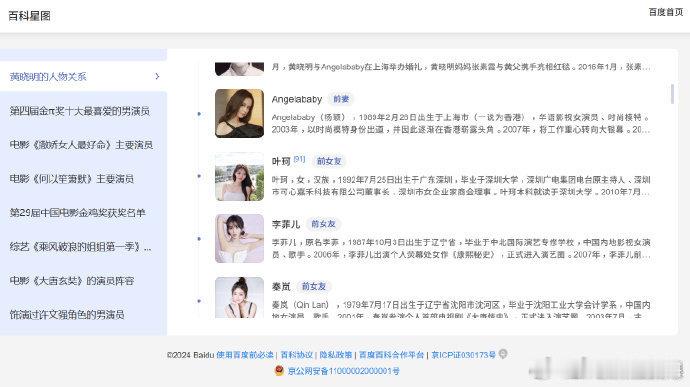Click the 前女友 tag beside 叶珂
This screenshot has height=387, width=690.
329,161
